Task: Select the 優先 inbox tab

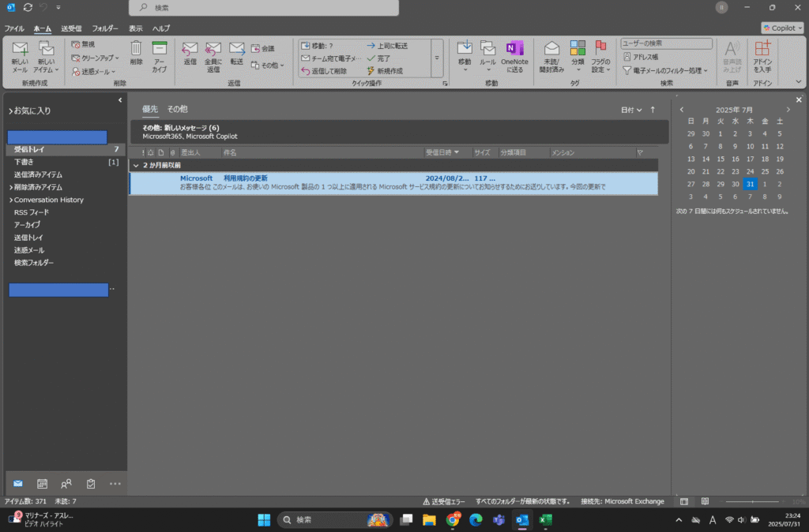Action: click(x=149, y=109)
